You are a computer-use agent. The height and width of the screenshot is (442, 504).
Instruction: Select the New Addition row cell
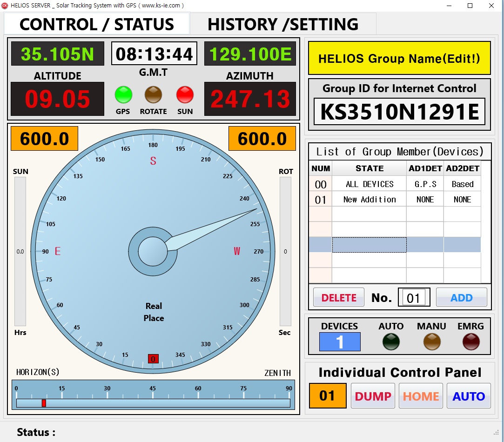tap(370, 199)
